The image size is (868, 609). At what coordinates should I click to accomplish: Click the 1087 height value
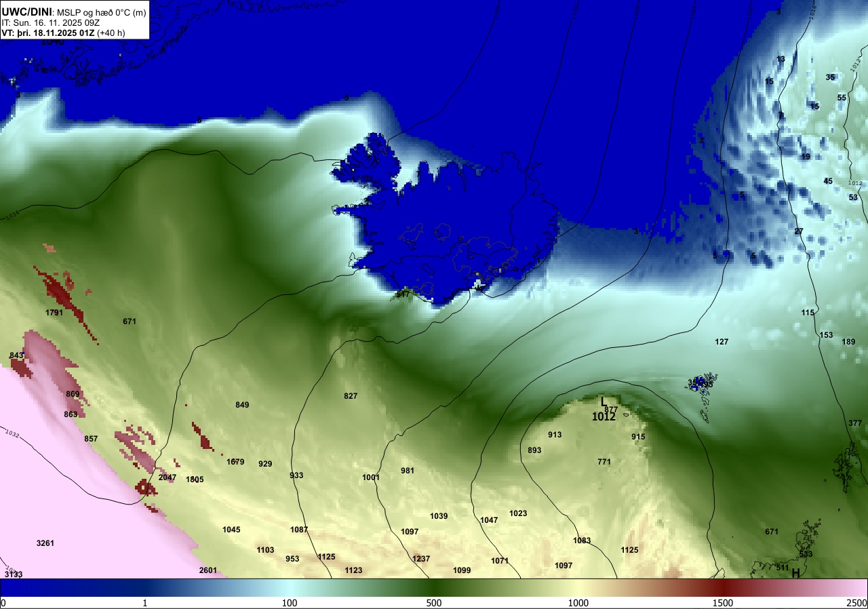pos(299,530)
